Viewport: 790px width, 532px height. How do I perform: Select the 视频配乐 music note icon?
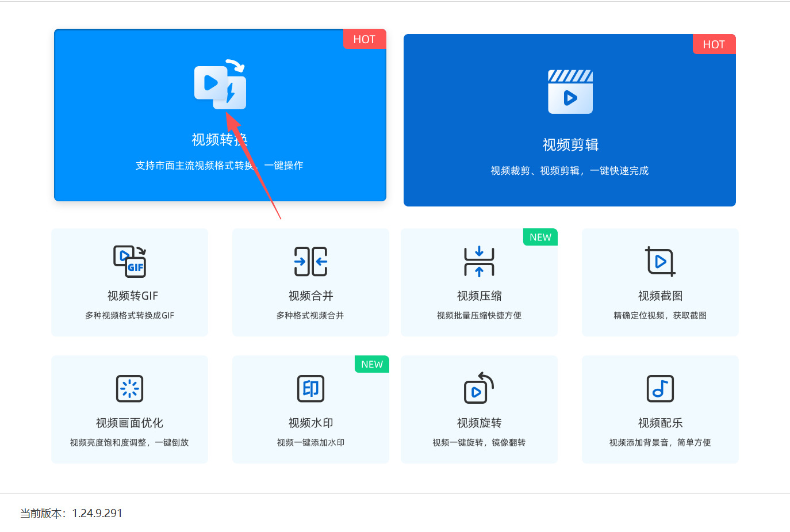[660, 389]
